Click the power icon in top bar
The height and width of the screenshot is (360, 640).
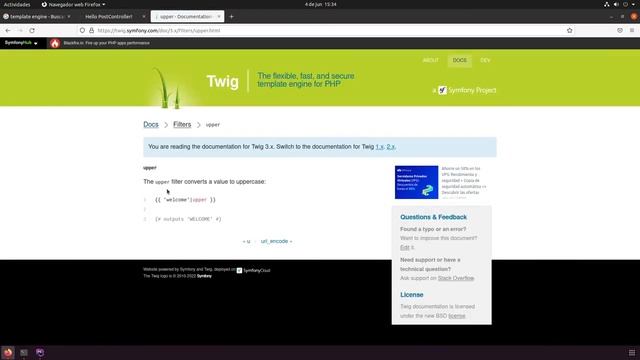pyautogui.click(x=625, y=4)
